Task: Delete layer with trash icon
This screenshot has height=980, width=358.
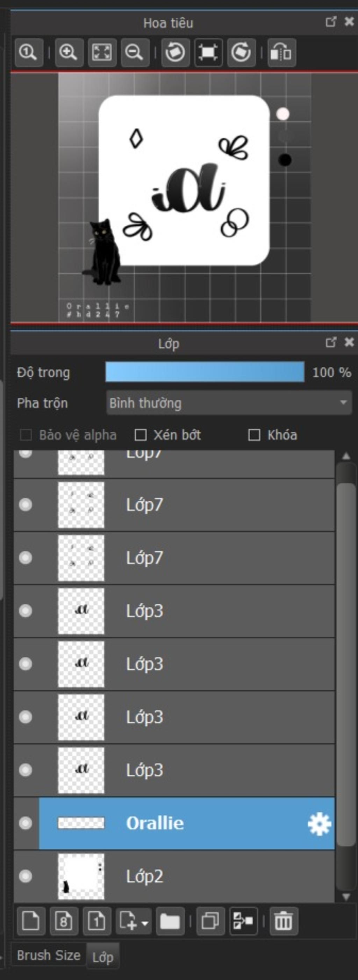Action: click(284, 921)
